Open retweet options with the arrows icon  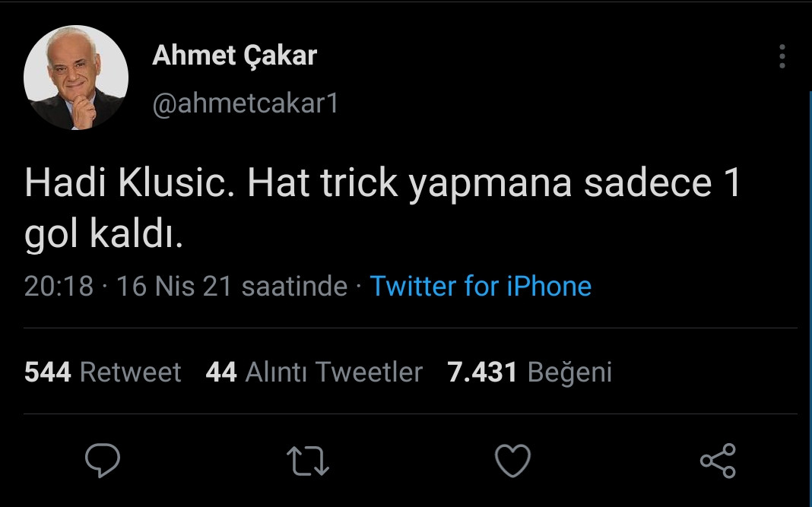click(308, 459)
